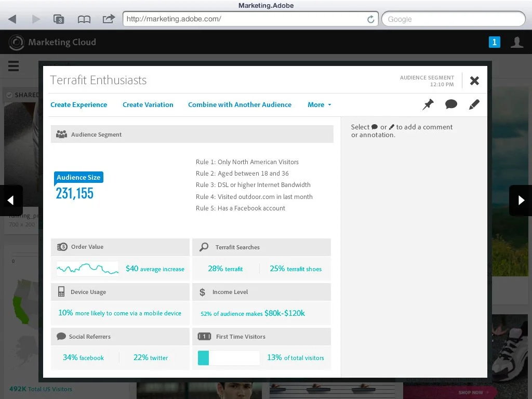
Task: Click 'Rule 2: Aged between 18 and 36'
Action: coord(242,174)
